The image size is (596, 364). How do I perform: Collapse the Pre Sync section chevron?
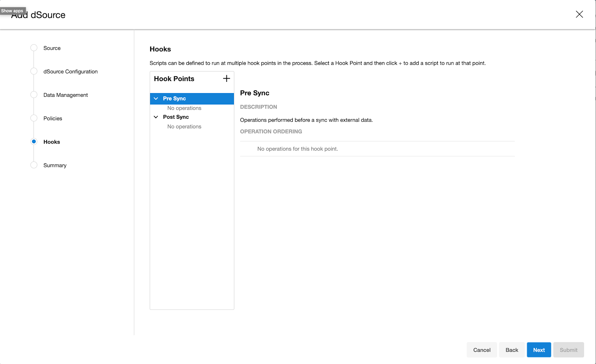click(156, 98)
